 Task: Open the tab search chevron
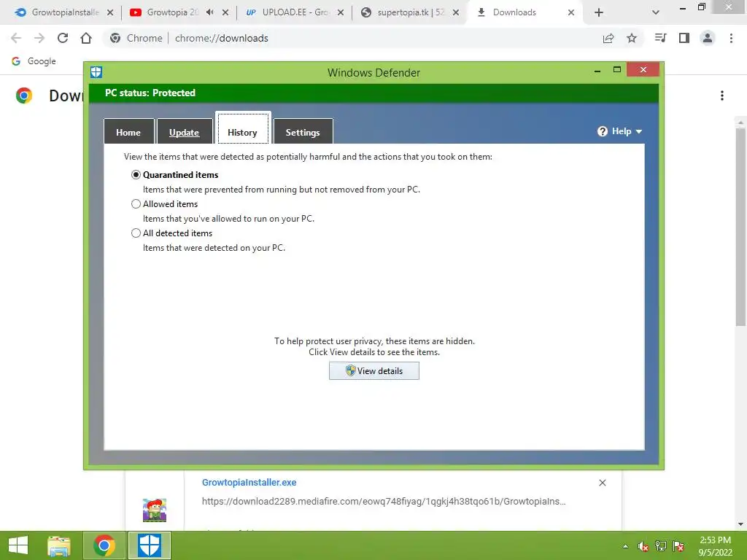coord(656,12)
